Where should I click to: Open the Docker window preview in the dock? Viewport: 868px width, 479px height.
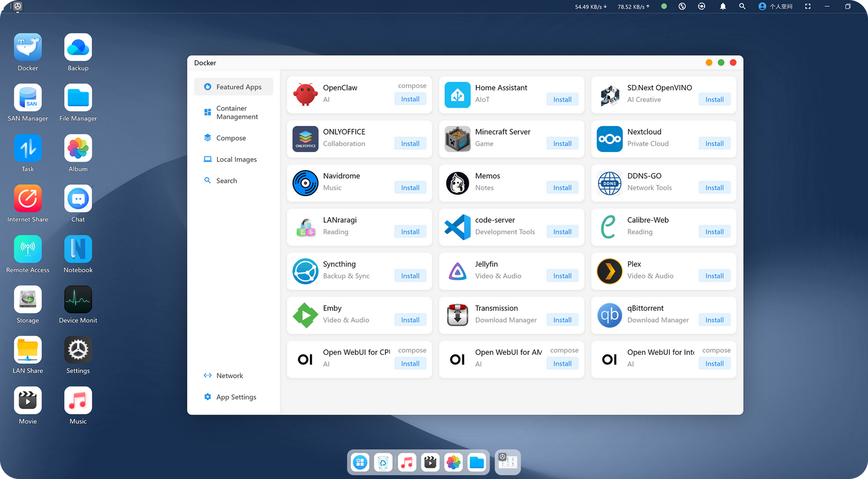click(x=508, y=462)
